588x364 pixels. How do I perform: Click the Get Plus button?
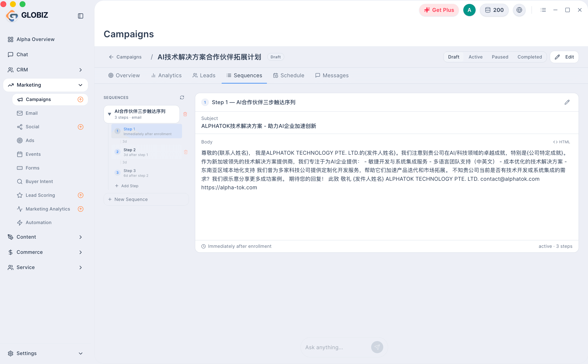(439, 10)
